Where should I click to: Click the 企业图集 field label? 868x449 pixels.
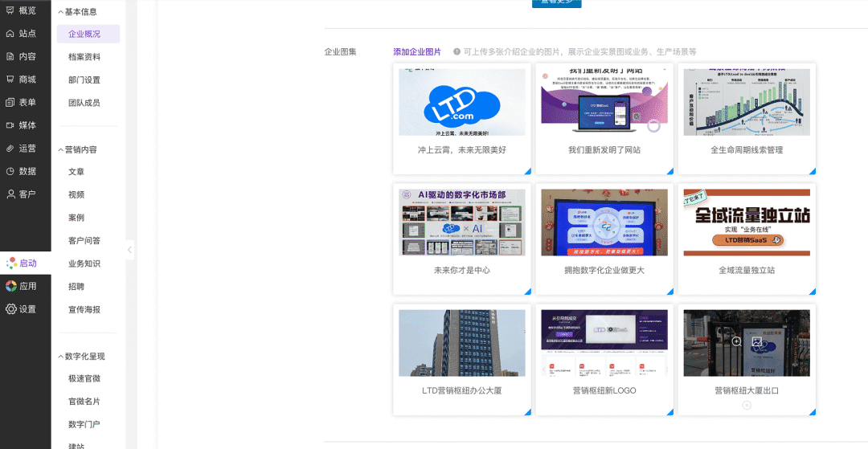click(341, 51)
